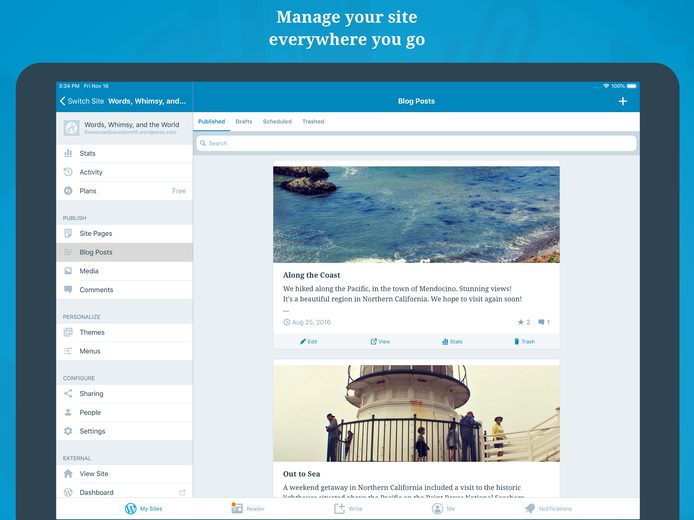Switch to the Scheduled tab
The width and height of the screenshot is (694, 520).
pyautogui.click(x=277, y=121)
